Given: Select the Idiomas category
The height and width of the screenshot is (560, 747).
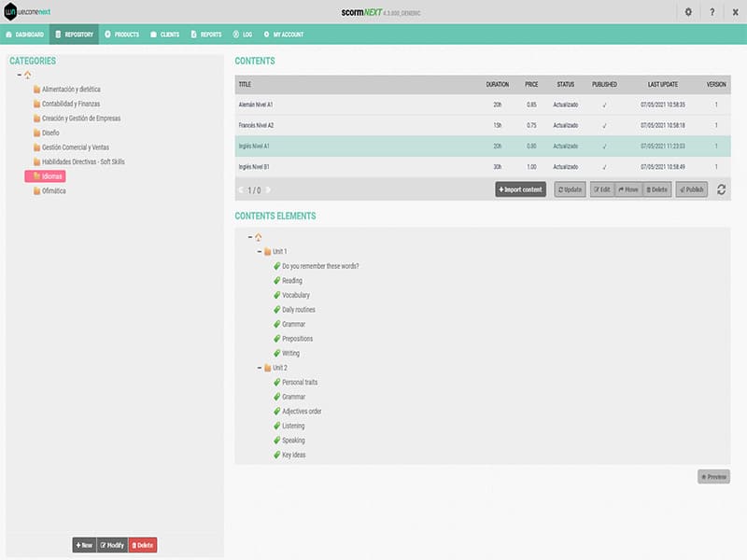Looking at the screenshot, I should [x=45, y=176].
